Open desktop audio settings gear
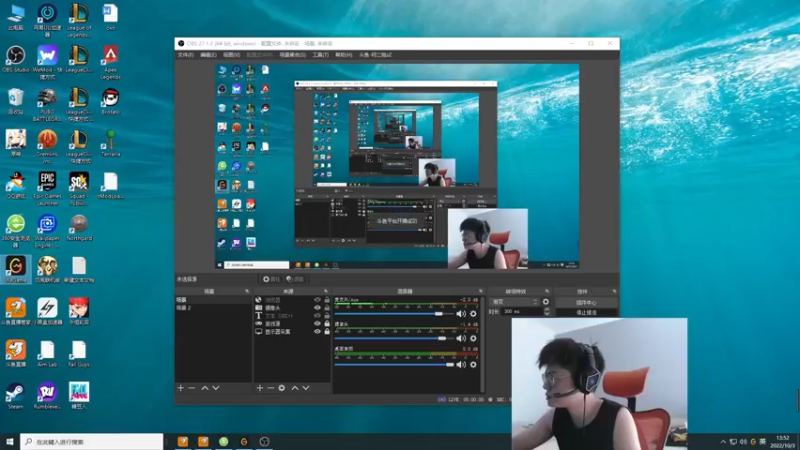The height and width of the screenshot is (450, 800). tap(473, 365)
